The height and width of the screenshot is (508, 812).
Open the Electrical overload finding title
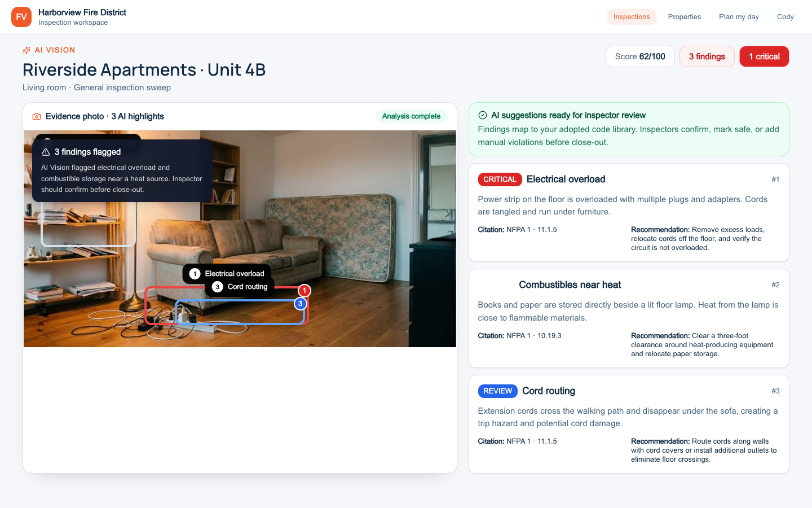[x=566, y=179]
